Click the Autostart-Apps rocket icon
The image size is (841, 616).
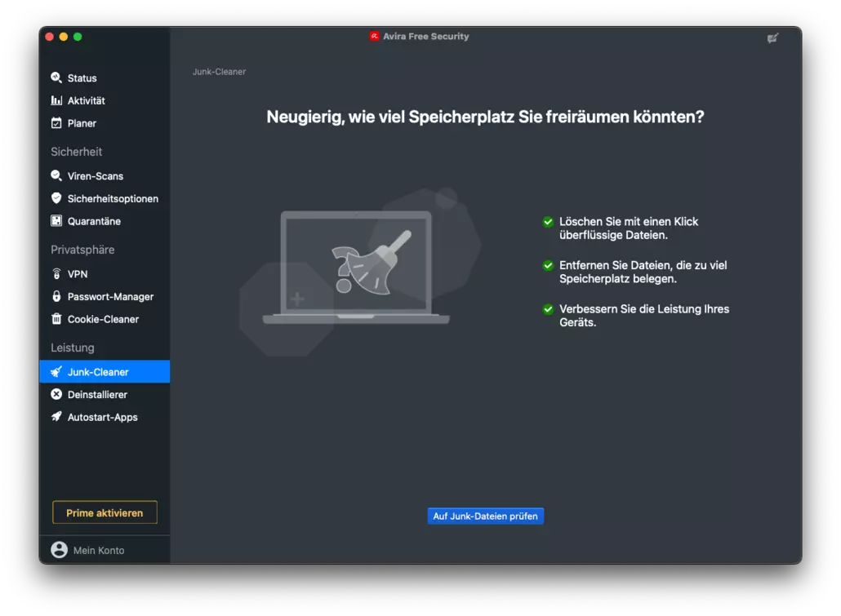pyautogui.click(x=56, y=417)
